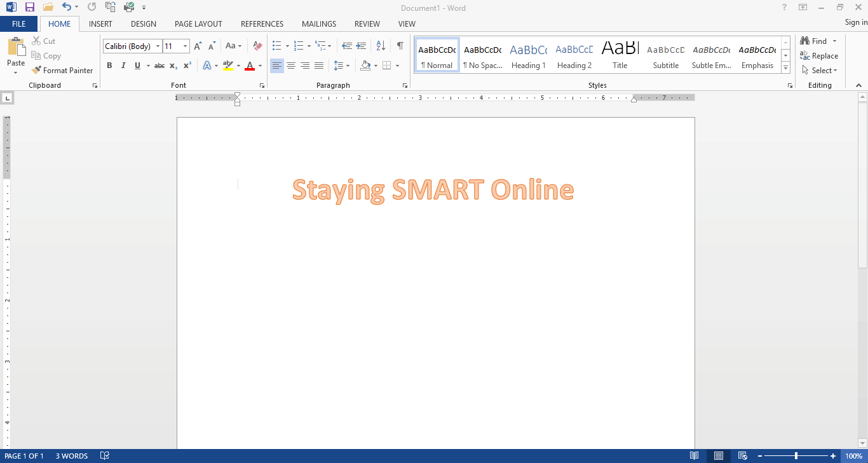
Task: Open the Select dropdown in Editing group
Action: [820, 71]
